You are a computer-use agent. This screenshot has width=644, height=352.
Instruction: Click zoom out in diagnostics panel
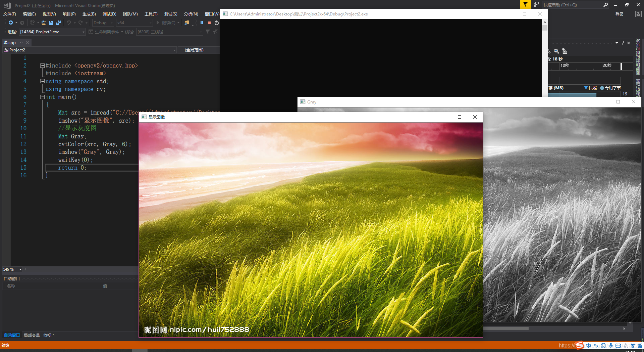(557, 51)
